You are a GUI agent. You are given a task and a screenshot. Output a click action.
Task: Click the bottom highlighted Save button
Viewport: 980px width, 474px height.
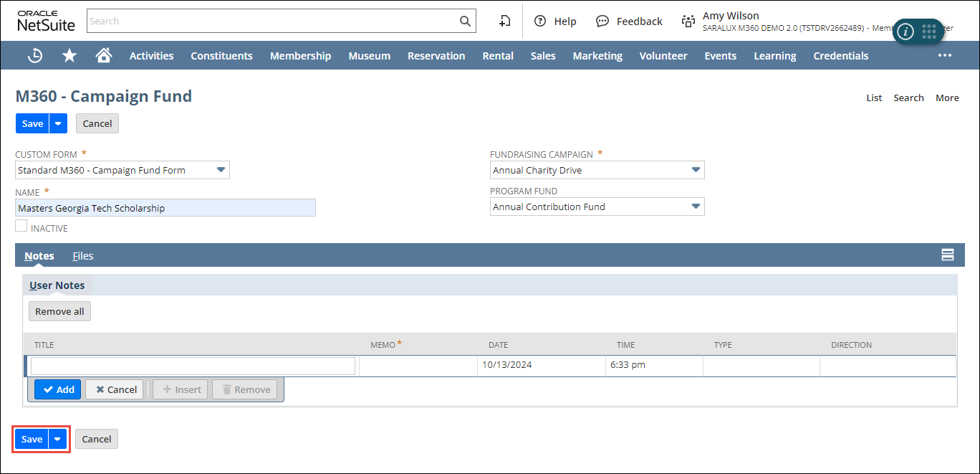pos(32,439)
